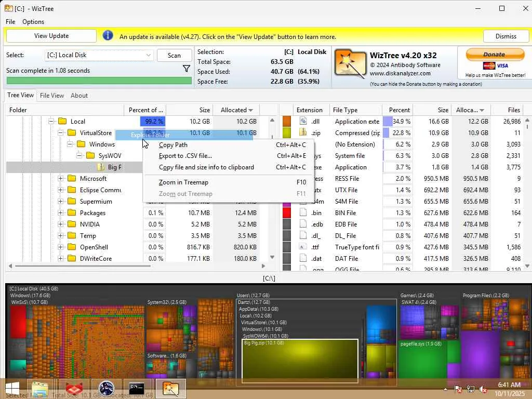Click the WizTree title bar app icon
The width and height of the screenshot is (532, 399).
coord(8,8)
